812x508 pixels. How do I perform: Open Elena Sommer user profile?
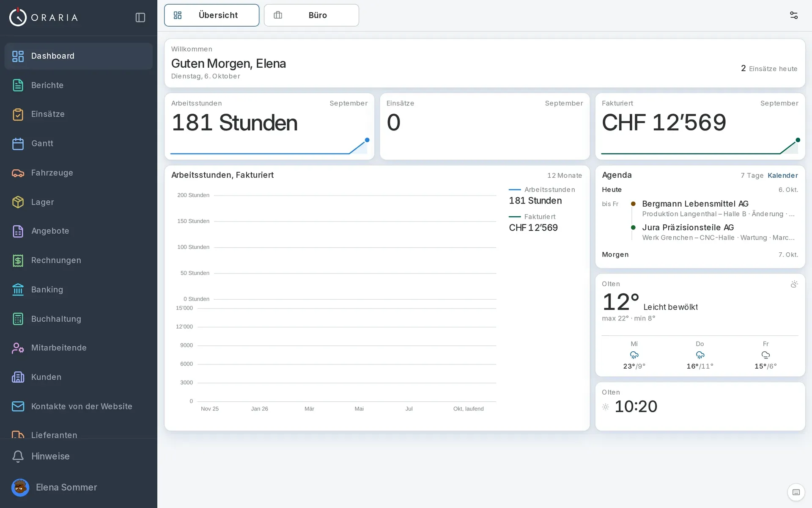point(79,488)
